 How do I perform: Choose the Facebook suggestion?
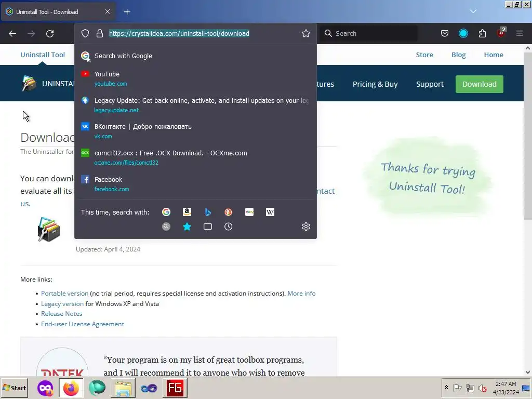point(195,184)
